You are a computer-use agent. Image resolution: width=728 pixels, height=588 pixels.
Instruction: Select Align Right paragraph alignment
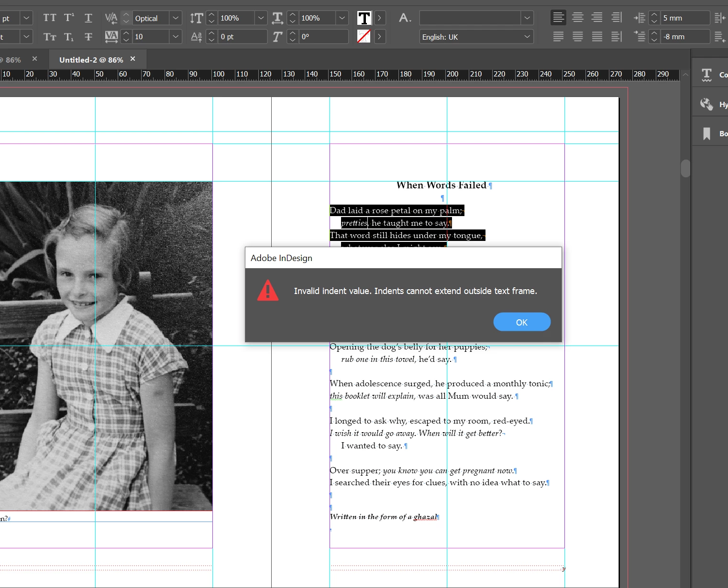pos(596,18)
